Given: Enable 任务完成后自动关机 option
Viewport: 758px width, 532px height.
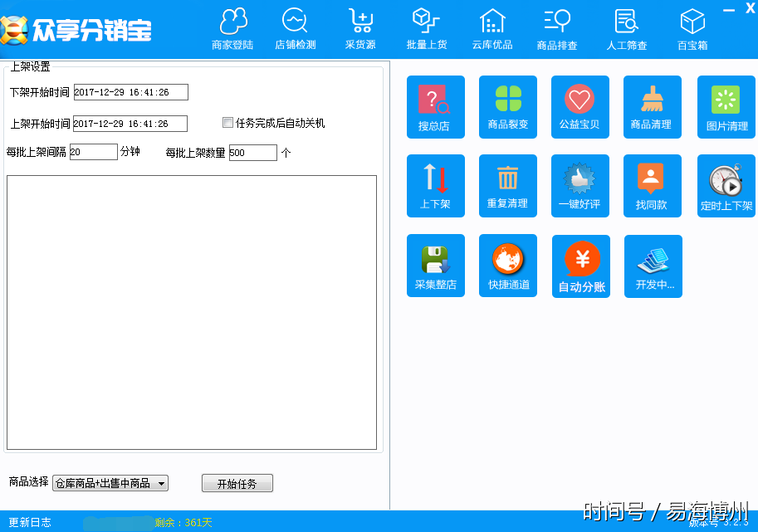Looking at the screenshot, I should (227, 122).
